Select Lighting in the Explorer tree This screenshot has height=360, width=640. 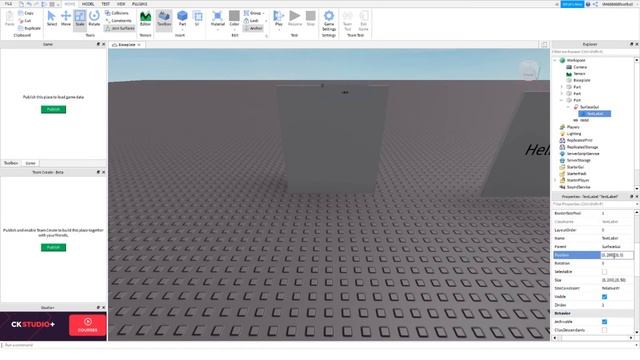[x=573, y=134]
